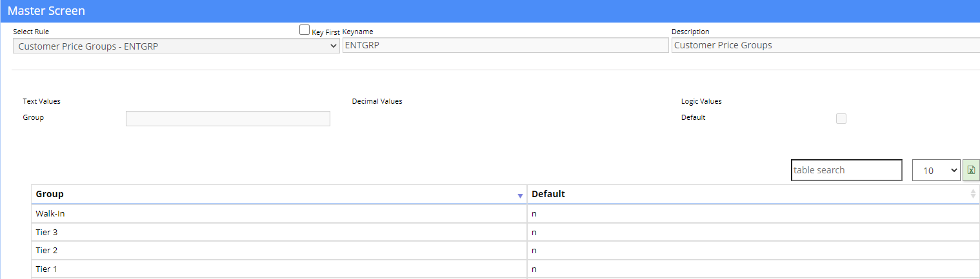980x279 pixels.
Task: Focus the Group text input field
Action: (228, 119)
